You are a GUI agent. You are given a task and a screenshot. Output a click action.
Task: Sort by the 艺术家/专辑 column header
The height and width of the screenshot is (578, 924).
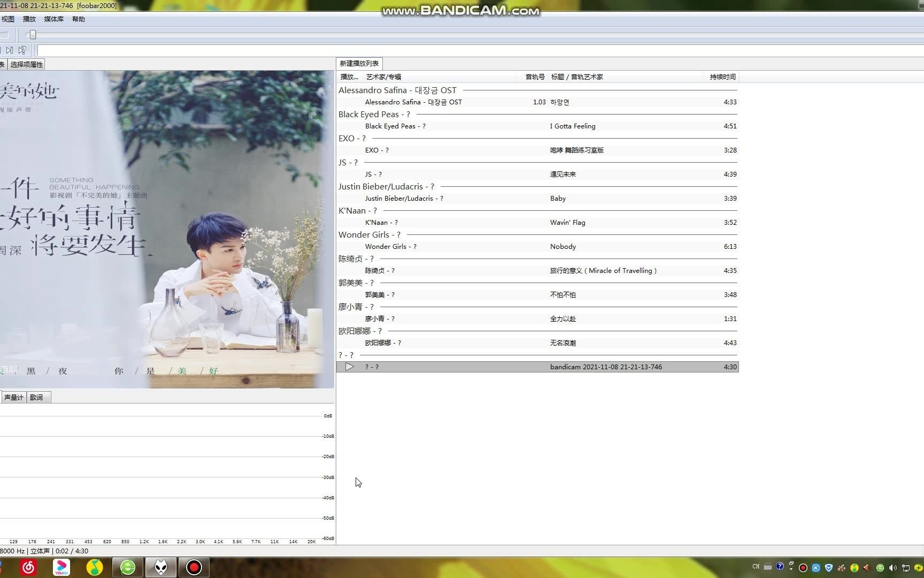(438, 77)
